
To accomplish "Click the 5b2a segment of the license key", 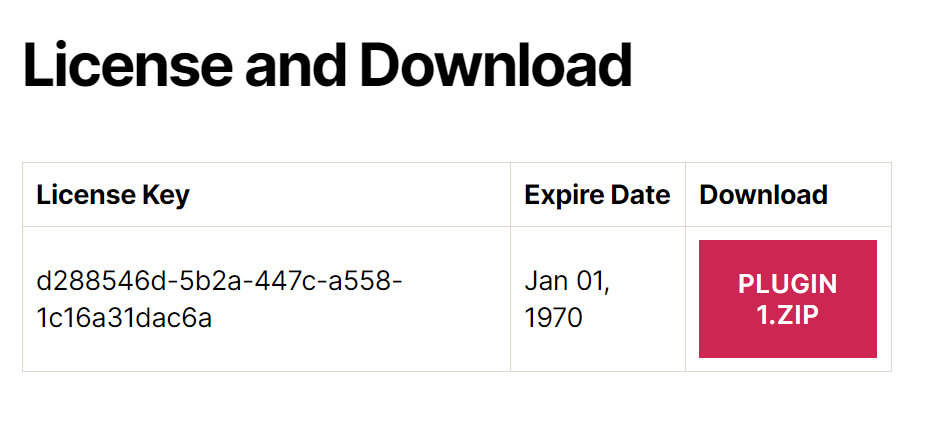I will 210,281.
